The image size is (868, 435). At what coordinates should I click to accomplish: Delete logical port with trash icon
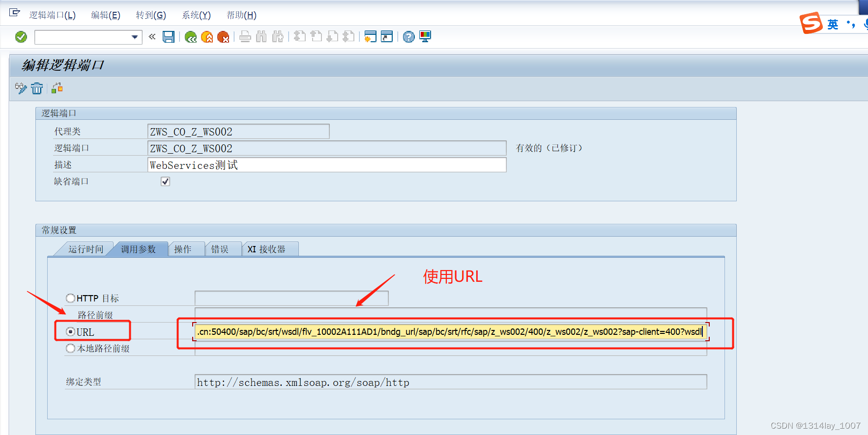click(37, 88)
